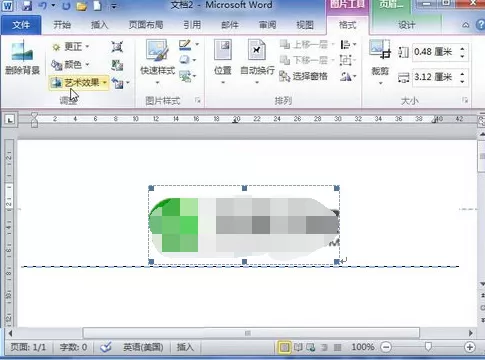The width and height of the screenshot is (485, 360).
Task: Click the page count 页面: 1/1
Action: coord(28,347)
